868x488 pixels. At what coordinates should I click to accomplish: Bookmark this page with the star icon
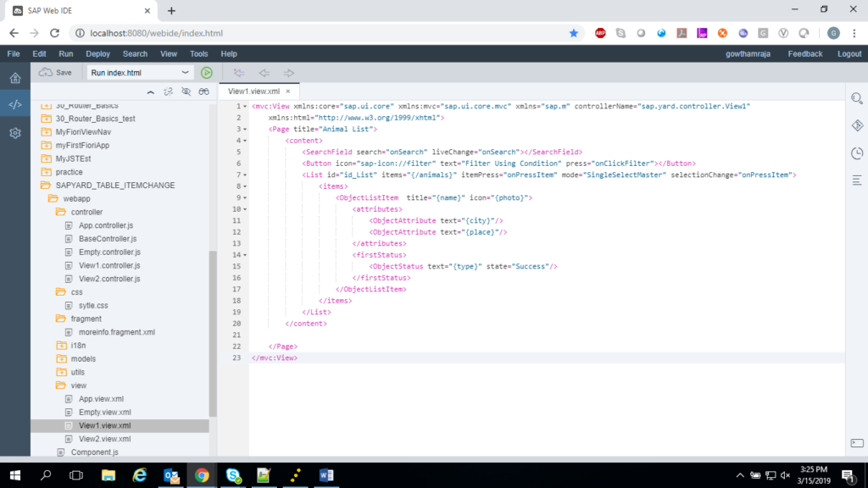point(574,33)
